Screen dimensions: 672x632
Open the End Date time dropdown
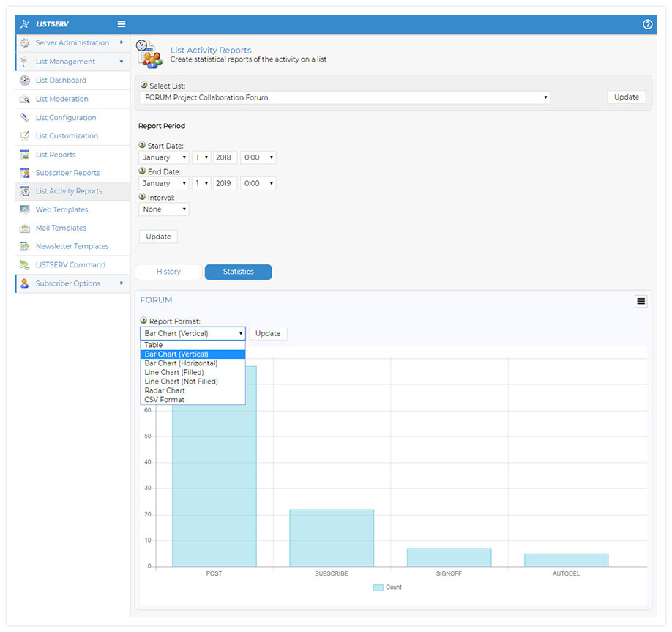[258, 183]
